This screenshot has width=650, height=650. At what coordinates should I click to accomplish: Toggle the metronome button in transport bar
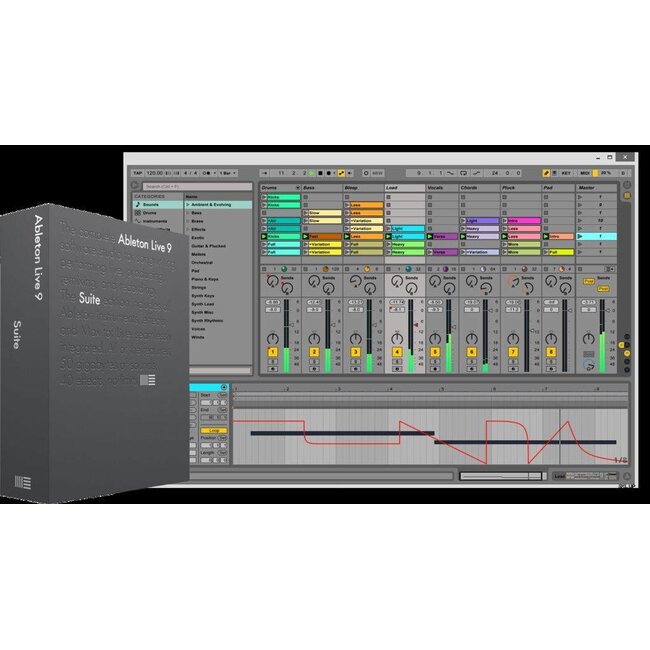(x=208, y=173)
